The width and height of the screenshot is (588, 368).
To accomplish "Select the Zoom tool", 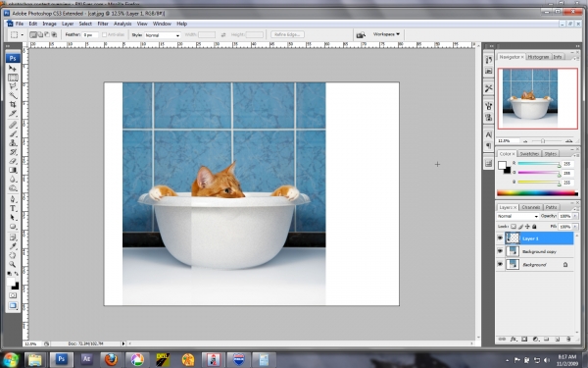I will click(x=13, y=264).
